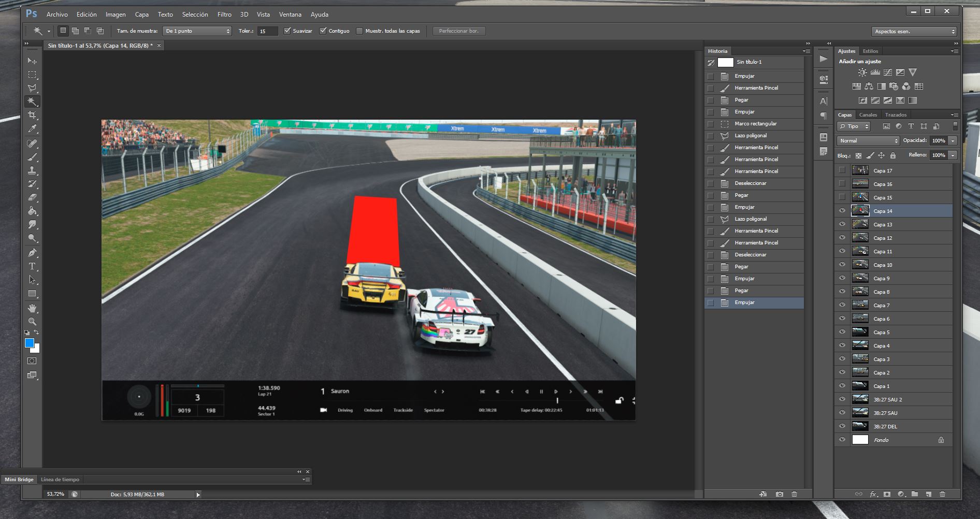Create new layer icon in Layers panel

pos(929,494)
